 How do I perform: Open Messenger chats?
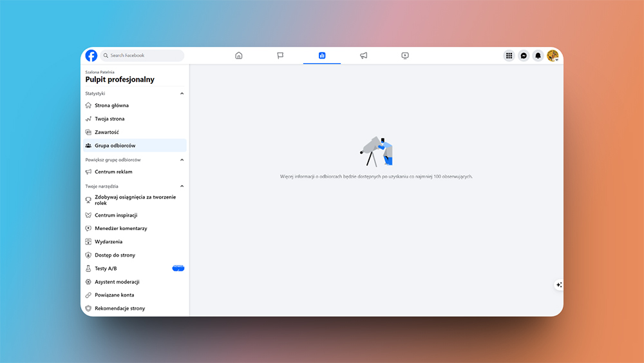click(x=524, y=55)
